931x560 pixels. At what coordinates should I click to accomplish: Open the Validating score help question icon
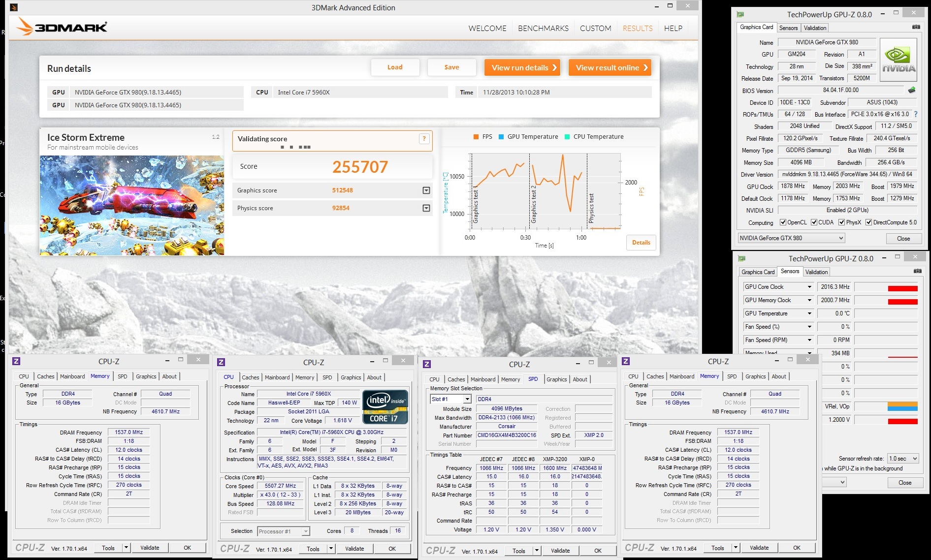point(424,139)
